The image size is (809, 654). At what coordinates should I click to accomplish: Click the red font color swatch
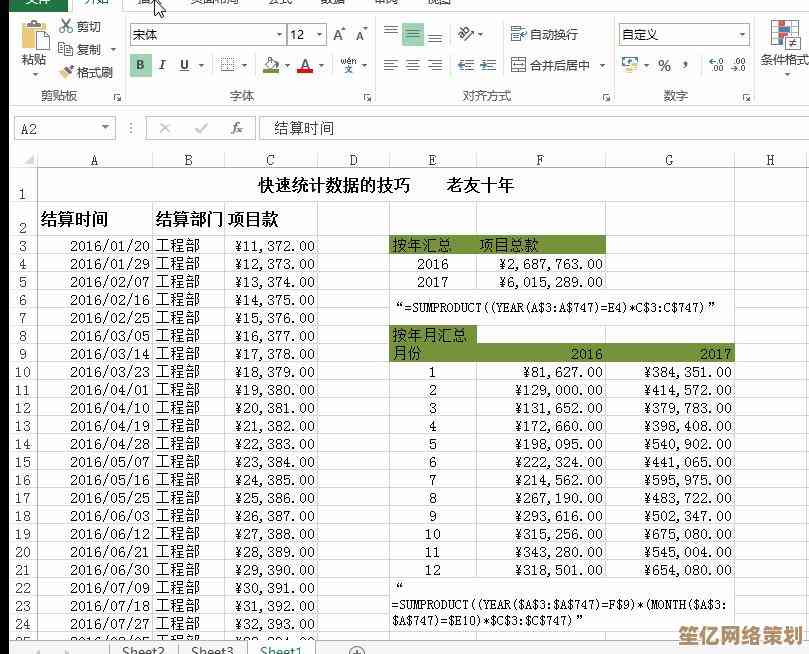[x=304, y=65]
